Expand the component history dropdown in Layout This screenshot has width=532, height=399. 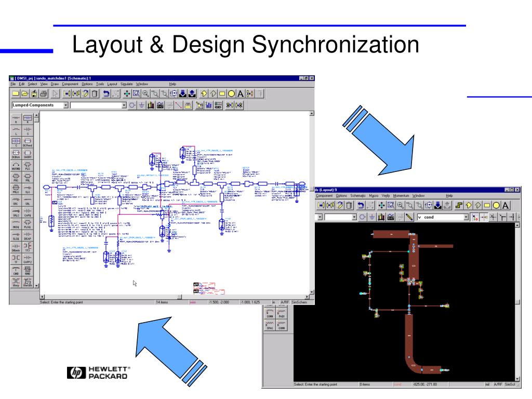pos(354,217)
